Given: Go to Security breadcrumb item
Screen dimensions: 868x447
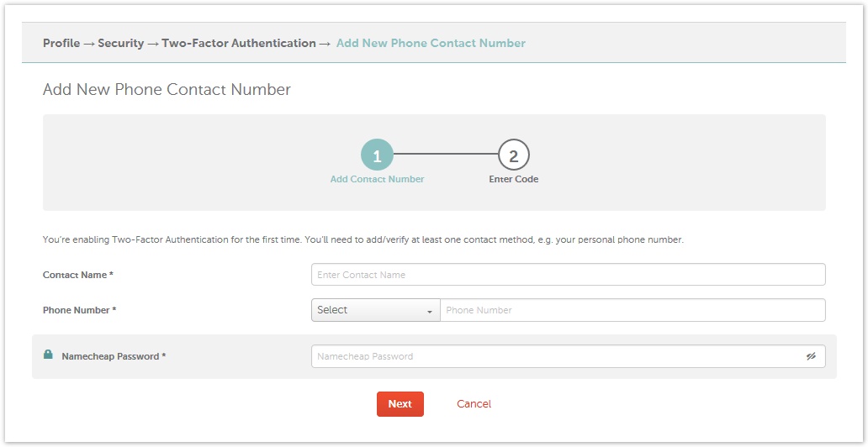Looking at the screenshot, I should tap(120, 43).
